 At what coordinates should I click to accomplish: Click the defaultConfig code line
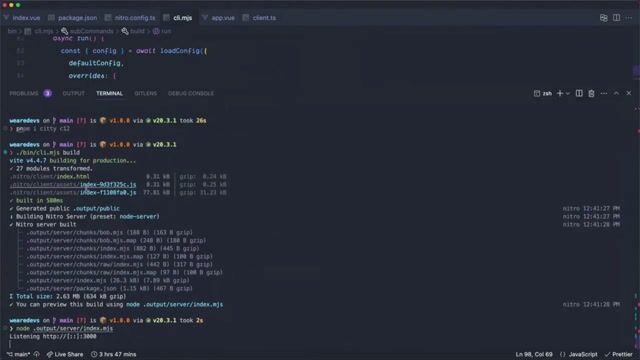click(x=96, y=63)
